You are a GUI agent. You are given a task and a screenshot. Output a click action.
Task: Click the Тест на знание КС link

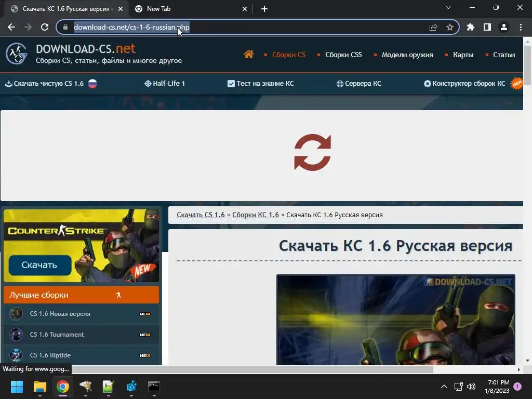[261, 84]
